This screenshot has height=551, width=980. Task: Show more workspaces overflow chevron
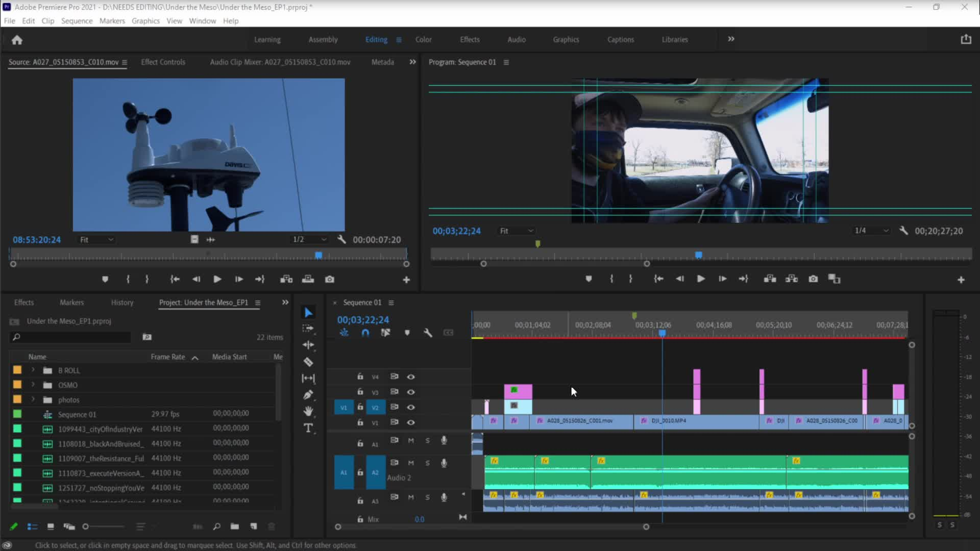pyautogui.click(x=731, y=39)
